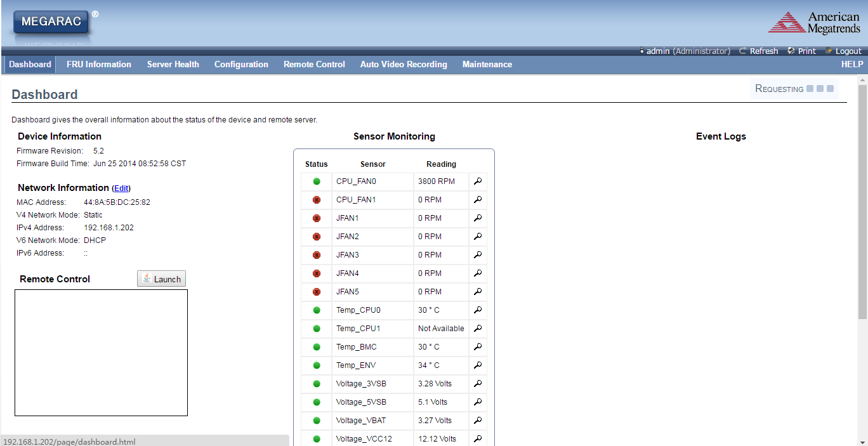868x446 pixels.
Task: Edit the Network Information settings
Action: click(x=121, y=188)
